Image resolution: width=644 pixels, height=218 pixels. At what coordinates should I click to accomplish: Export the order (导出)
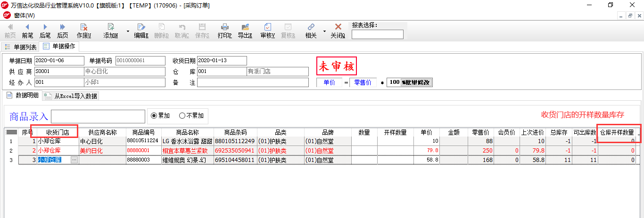(245, 31)
